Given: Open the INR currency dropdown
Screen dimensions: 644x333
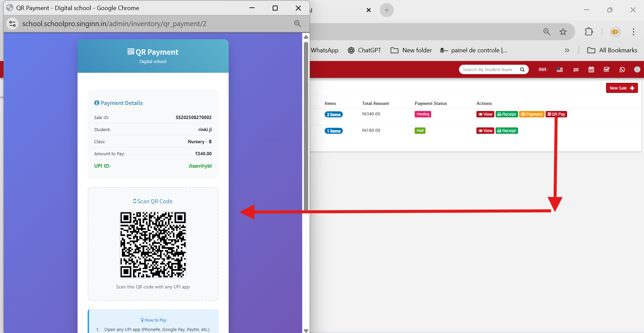Looking at the screenshot, I should 543,69.
